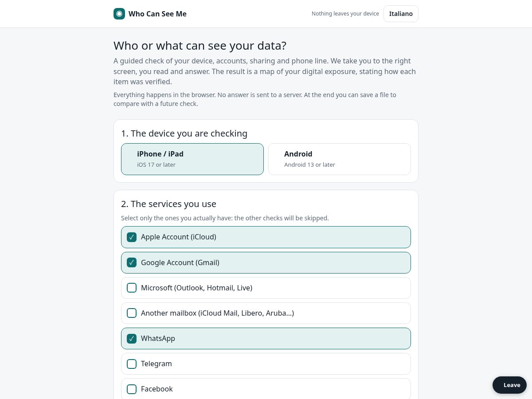
Task: Select Android device option
Action: (340, 159)
